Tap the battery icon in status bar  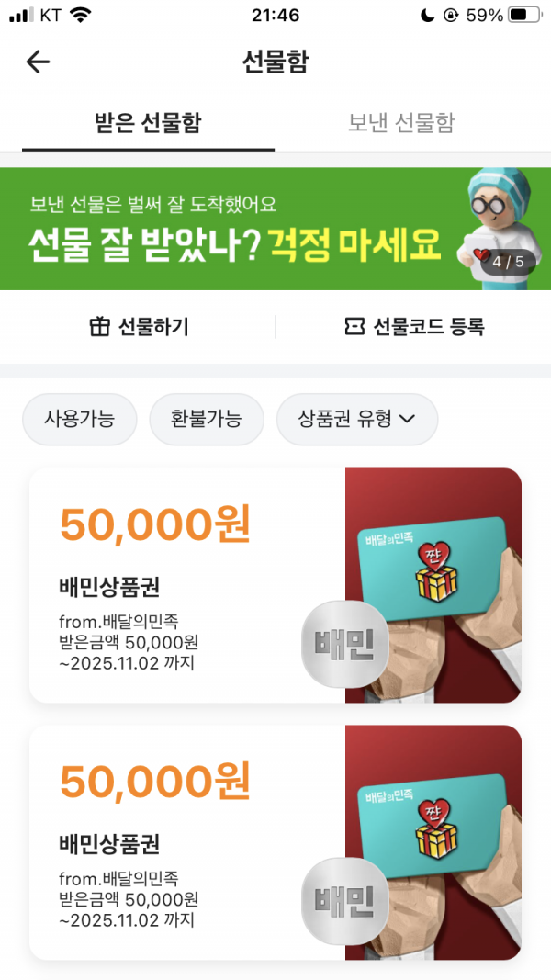click(524, 15)
